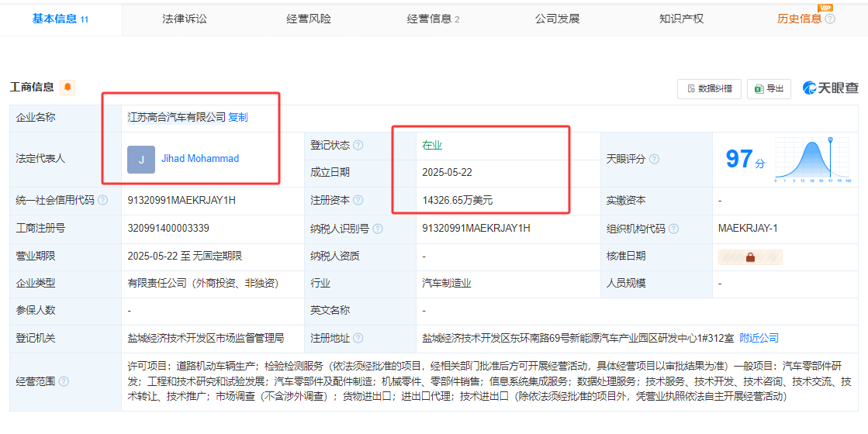Screen dimensions: 868x434
Task: Click the 人员规模 label cell
Action: 656,284
